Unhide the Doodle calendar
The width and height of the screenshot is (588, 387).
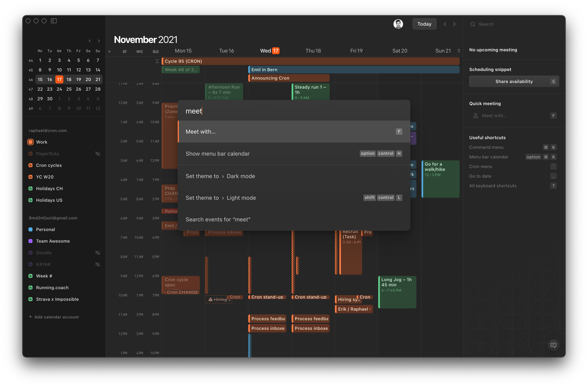(98, 253)
